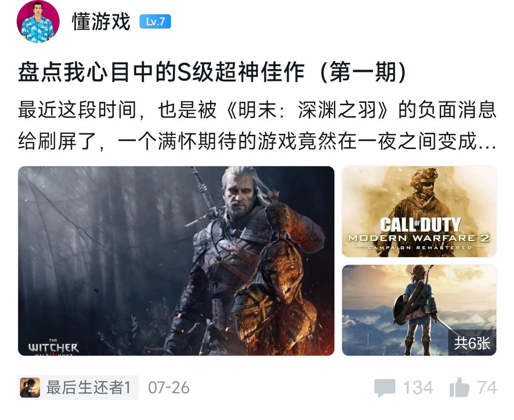Open 懂游戏 user avatar profile
514x420 pixels.
click(x=38, y=21)
